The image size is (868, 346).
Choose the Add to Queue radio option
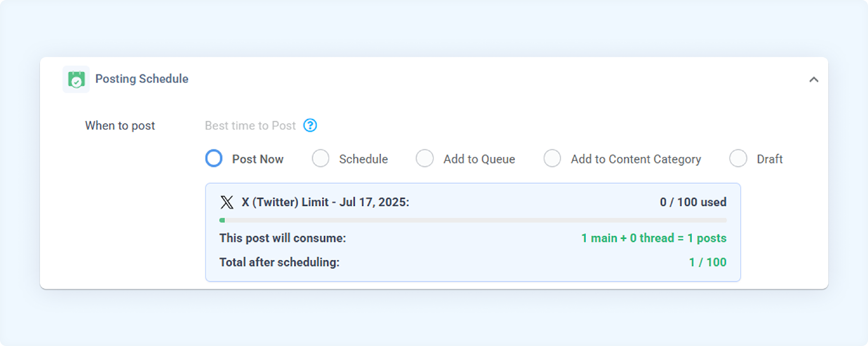(424, 158)
